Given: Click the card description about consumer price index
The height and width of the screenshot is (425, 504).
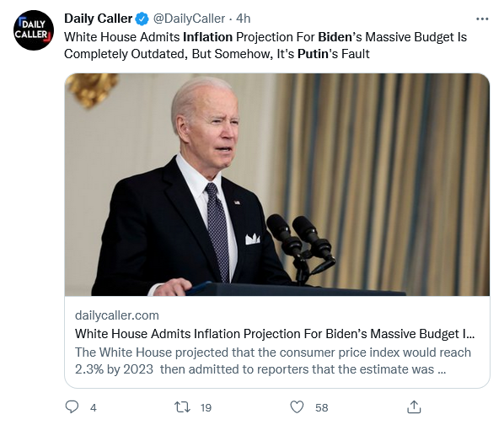Looking at the screenshot, I should tap(273, 361).
